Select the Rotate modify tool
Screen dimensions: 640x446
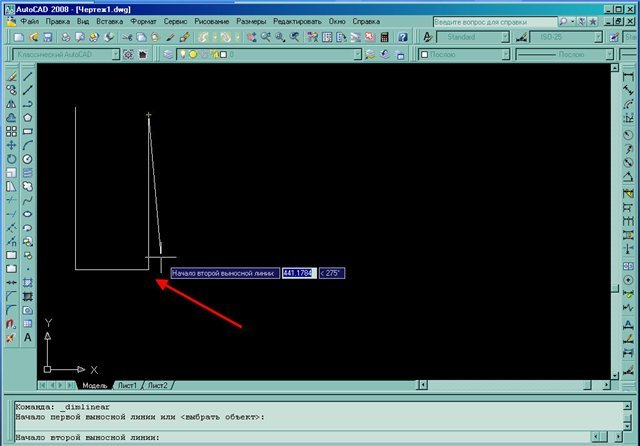pos(11,159)
